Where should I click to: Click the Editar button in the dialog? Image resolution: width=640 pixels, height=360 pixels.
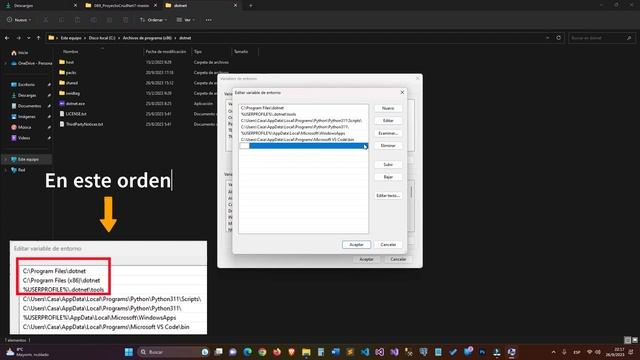(388, 121)
